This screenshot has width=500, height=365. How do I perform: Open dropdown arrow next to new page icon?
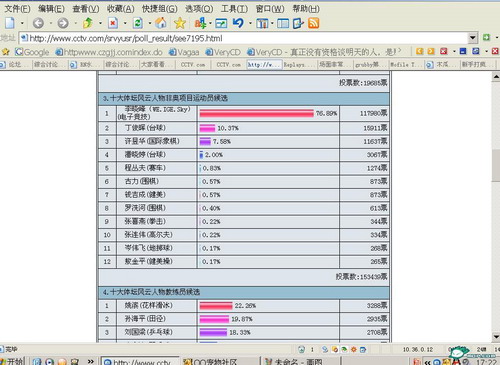coord(22,23)
